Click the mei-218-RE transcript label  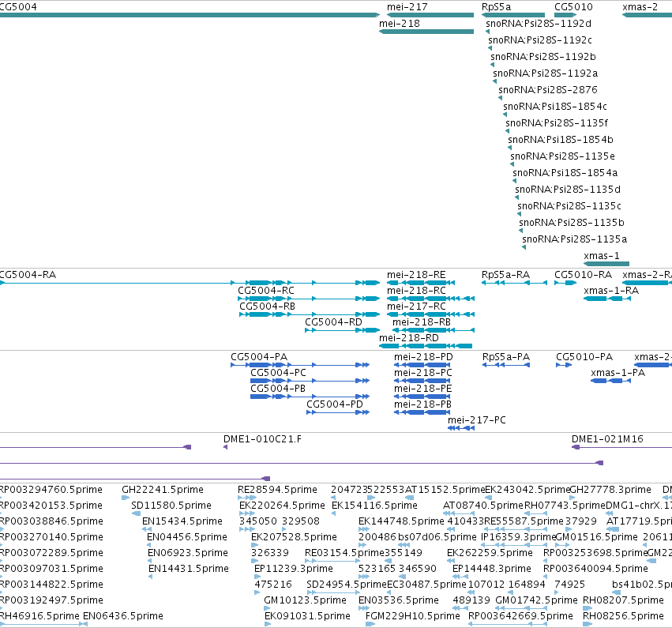coord(416,275)
